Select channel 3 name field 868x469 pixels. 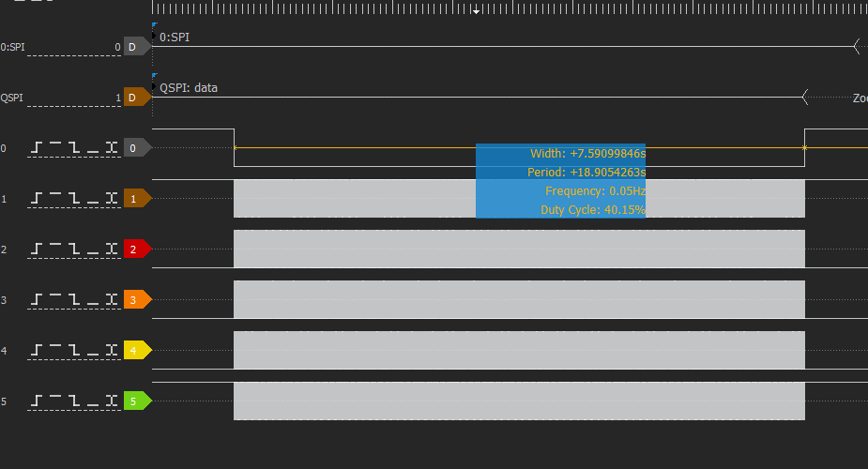click(x=4, y=300)
